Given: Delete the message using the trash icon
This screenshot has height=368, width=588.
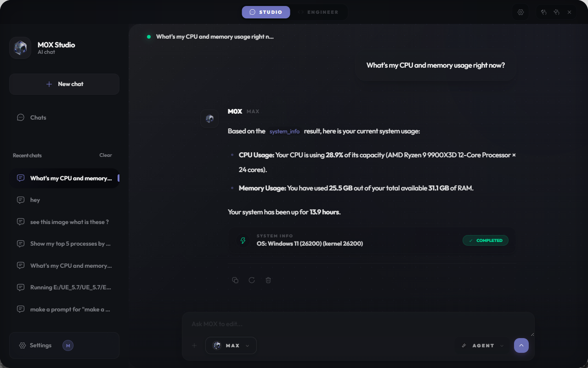Looking at the screenshot, I should pyautogui.click(x=268, y=280).
